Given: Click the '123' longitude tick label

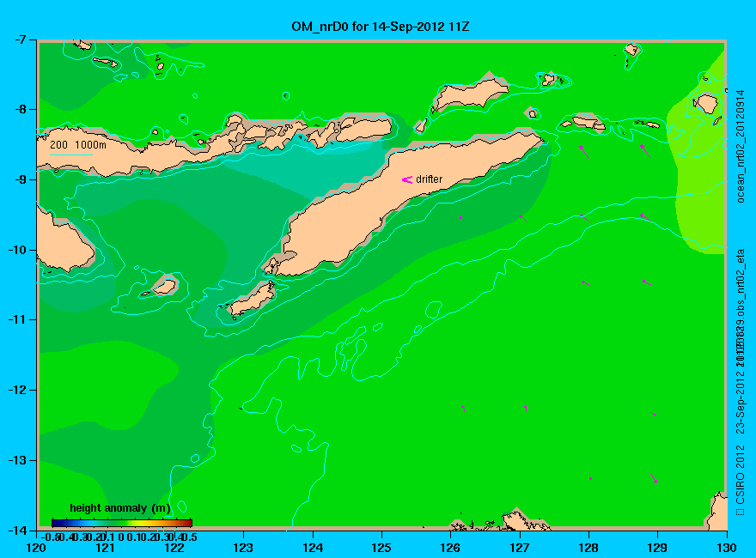Looking at the screenshot, I should [x=243, y=548].
